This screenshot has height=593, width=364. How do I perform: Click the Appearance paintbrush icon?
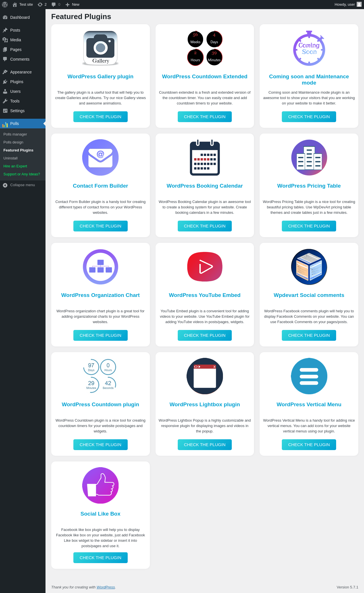pyautogui.click(x=5, y=72)
